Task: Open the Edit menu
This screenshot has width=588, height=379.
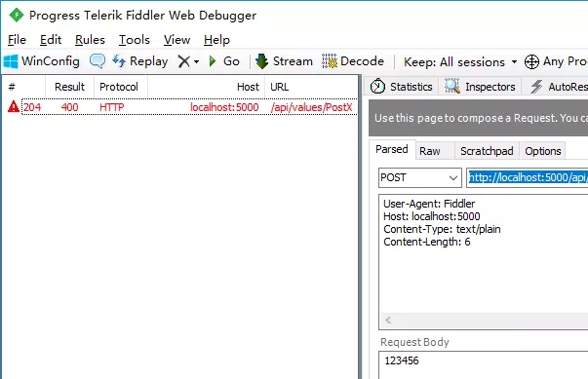Action: tap(51, 40)
